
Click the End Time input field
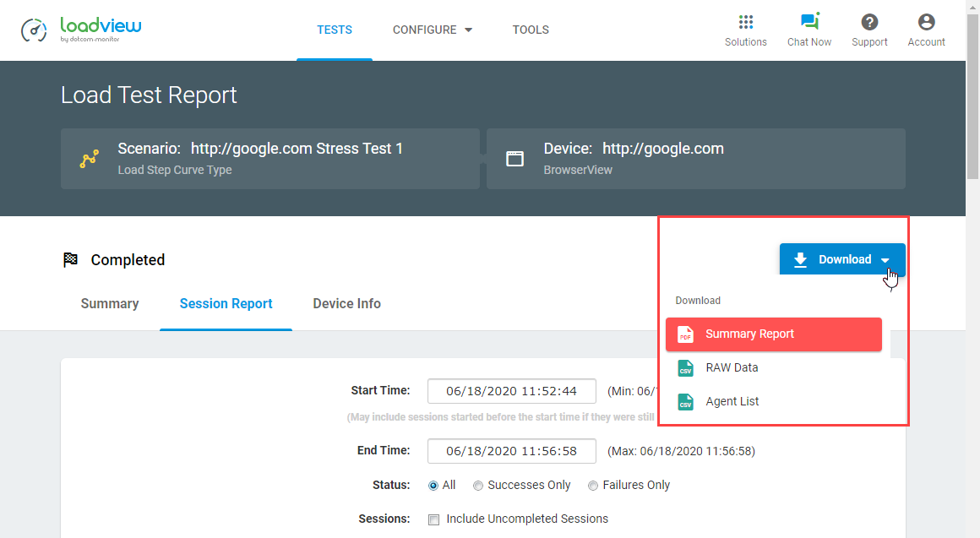point(512,451)
